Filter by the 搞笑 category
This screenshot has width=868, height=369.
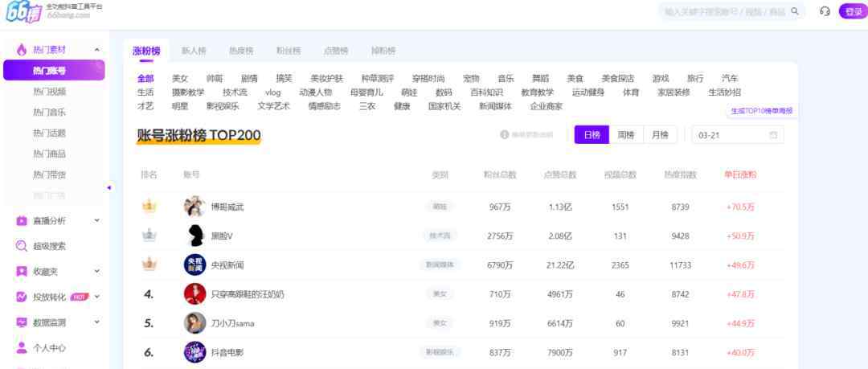[284, 79]
